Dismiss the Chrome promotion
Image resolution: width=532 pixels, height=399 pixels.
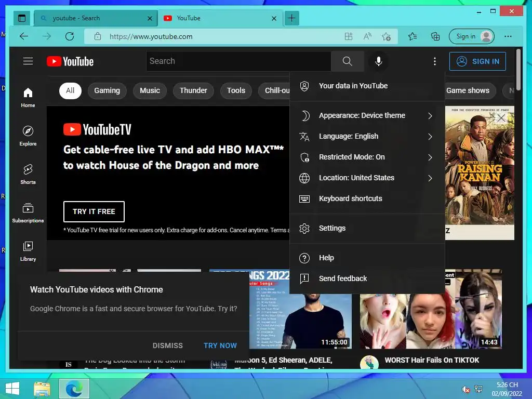(x=168, y=345)
